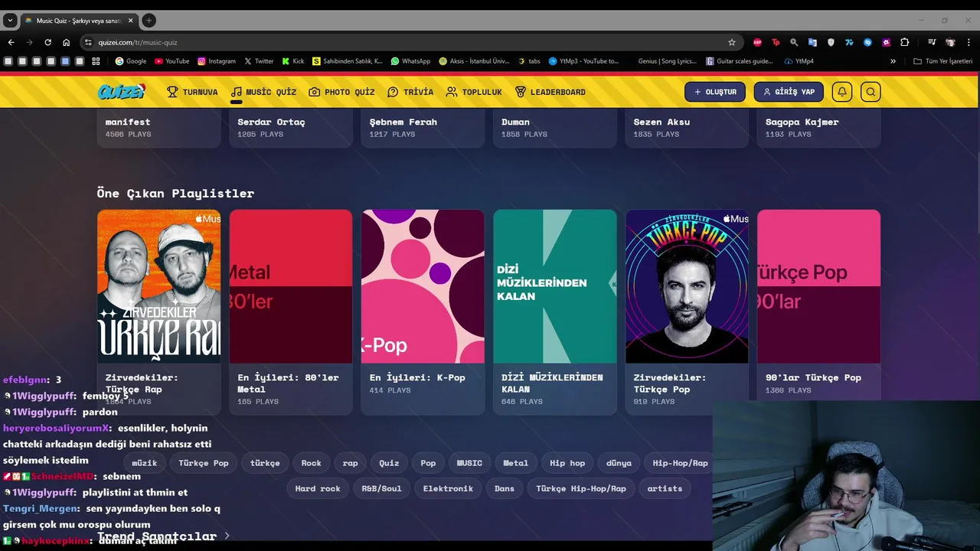This screenshot has height=551, width=980.
Task: Open Zirvedekiler: Türkçe Pop playlist
Action: [x=687, y=311]
